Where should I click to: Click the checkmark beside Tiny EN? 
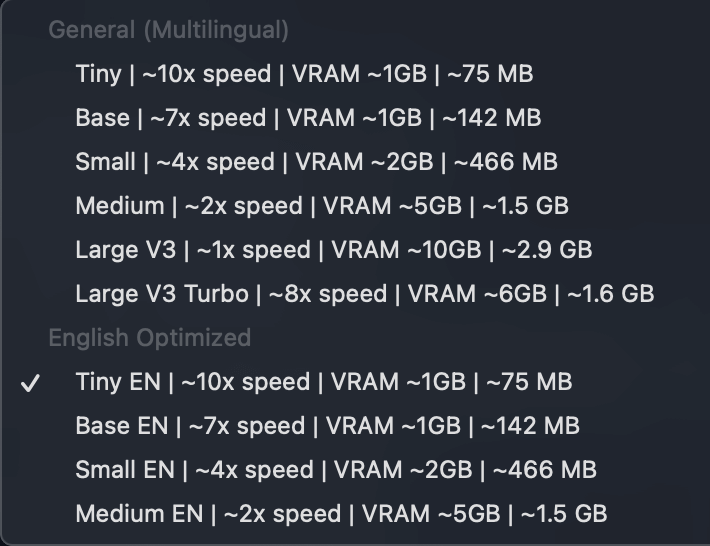coord(31,383)
